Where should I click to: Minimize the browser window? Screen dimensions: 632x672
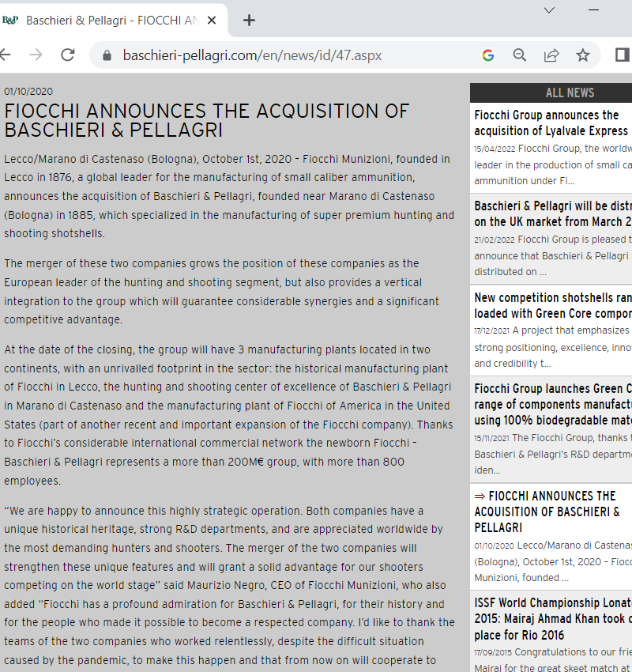pos(593,9)
